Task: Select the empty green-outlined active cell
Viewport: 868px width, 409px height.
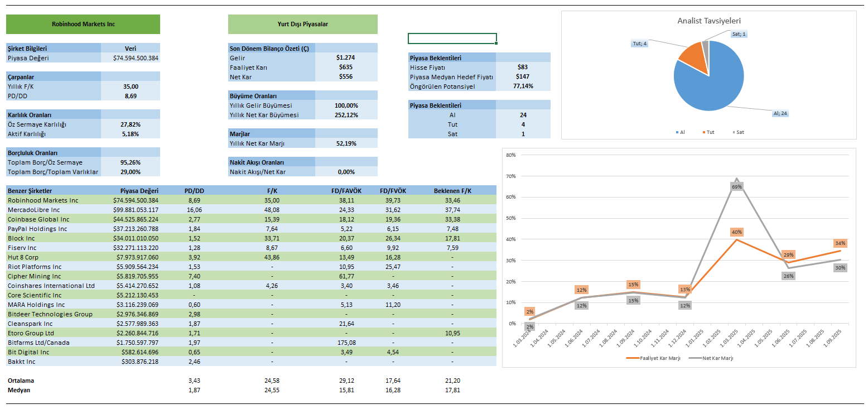Action: coord(452,39)
